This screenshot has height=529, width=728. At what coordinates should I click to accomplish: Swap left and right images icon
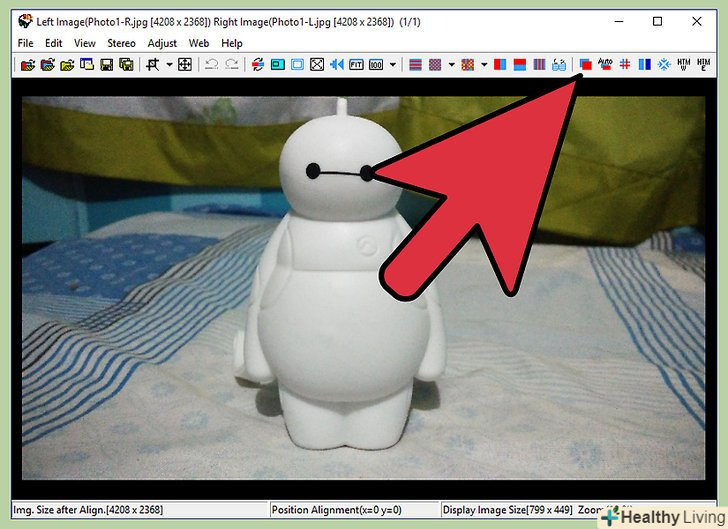click(258, 65)
